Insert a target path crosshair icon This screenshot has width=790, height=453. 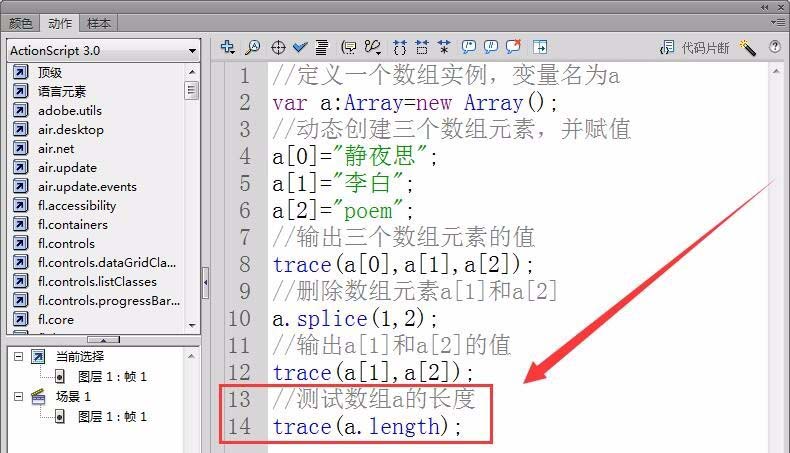point(278,48)
